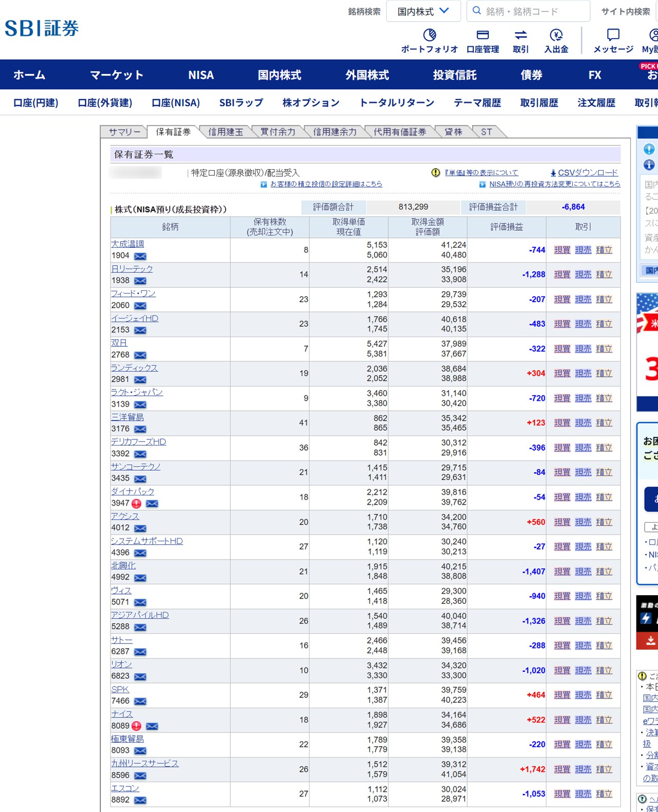
Task: Open the トータルリターン submenu item
Action: 397,103
